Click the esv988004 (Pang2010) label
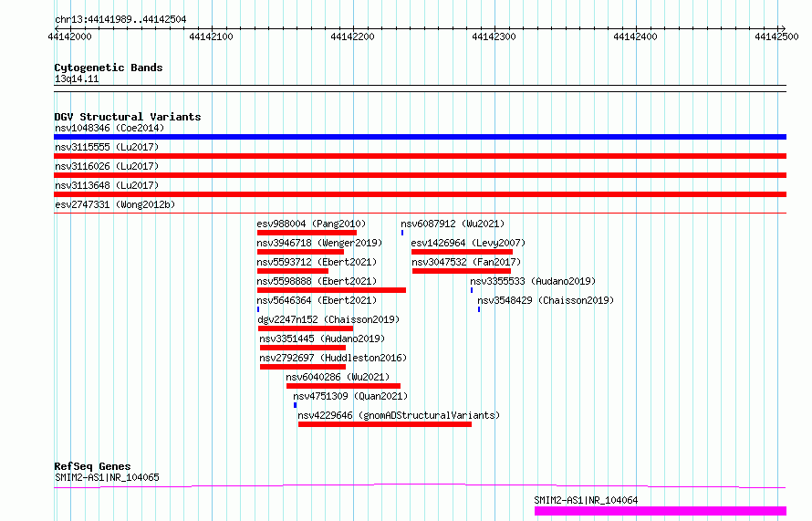This screenshot has width=812, height=521. 311,224
